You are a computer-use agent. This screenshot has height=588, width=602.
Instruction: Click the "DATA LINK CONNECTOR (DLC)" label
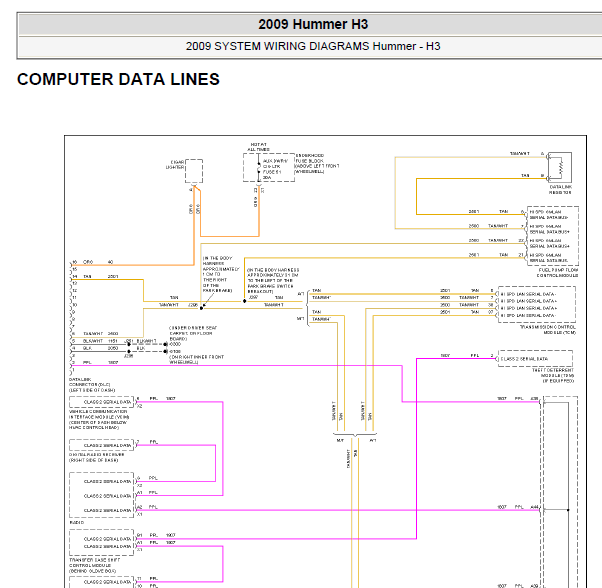tap(92, 385)
